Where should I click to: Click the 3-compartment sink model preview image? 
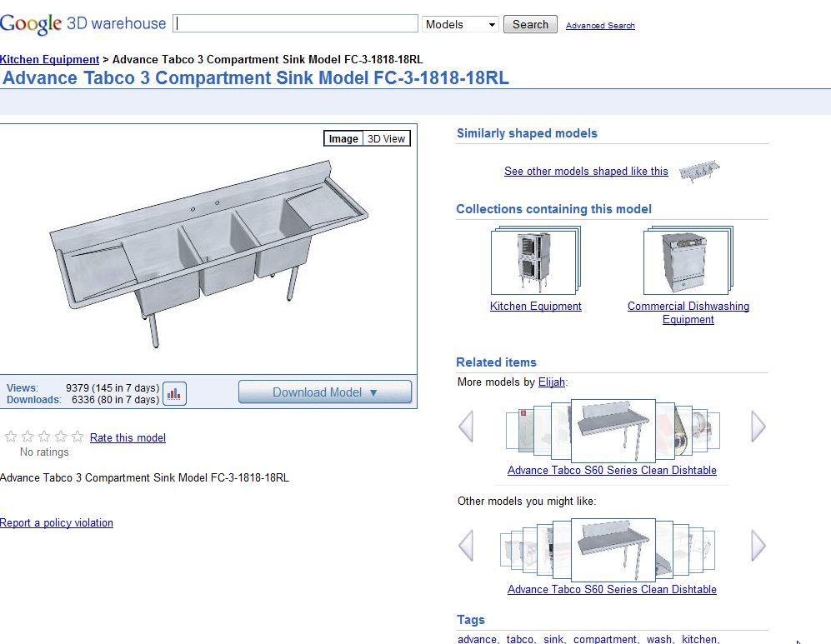point(208,253)
